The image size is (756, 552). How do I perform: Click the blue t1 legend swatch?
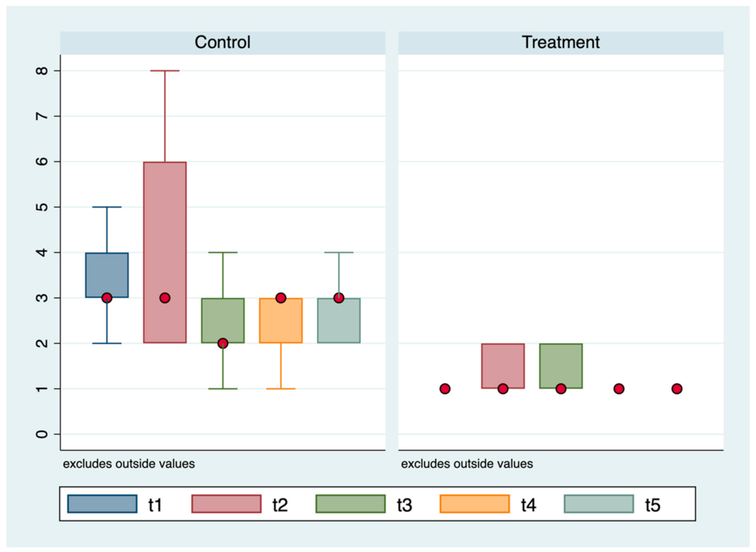[102, 504]
